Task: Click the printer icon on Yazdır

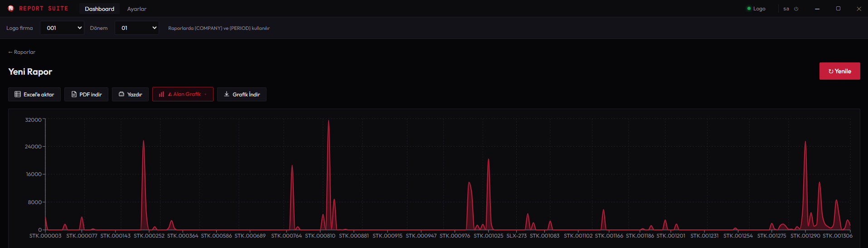Action: click(x=121, y=94)
